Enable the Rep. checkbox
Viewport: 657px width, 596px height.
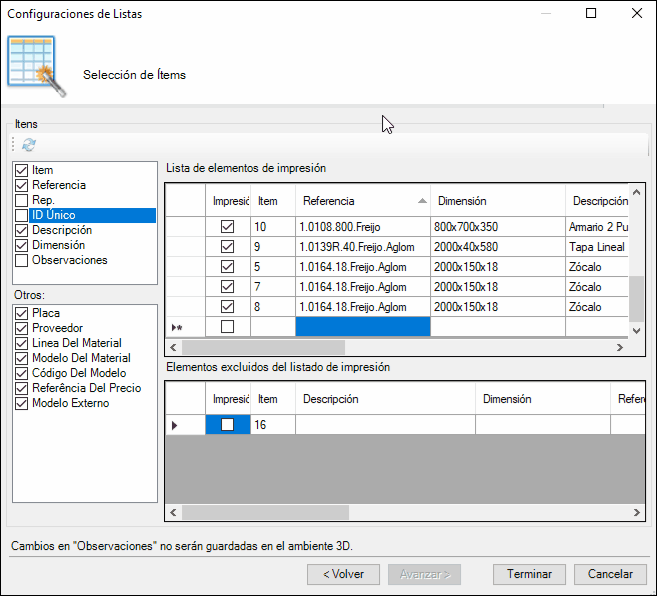click(21, 200)
